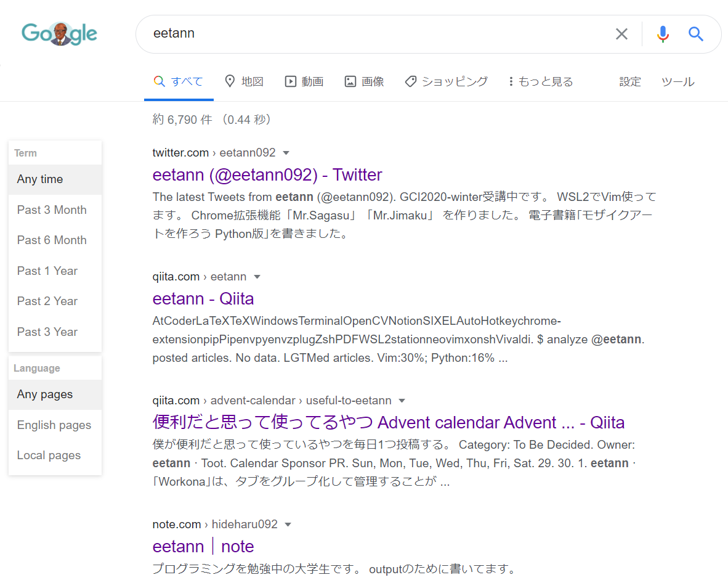
Task: Expand dropdown arrow beside qiita.com › eetann
Action: 257,277
